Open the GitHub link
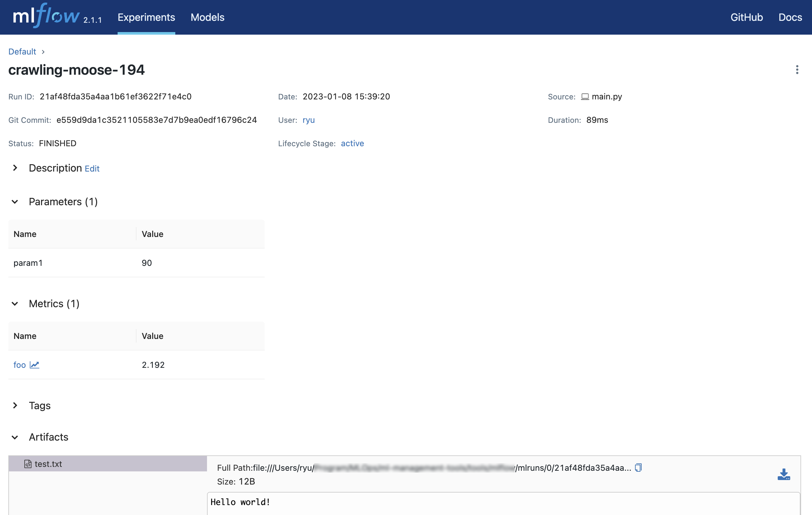The height and width of the screenshot is (515, 812). tap(747, 17)
